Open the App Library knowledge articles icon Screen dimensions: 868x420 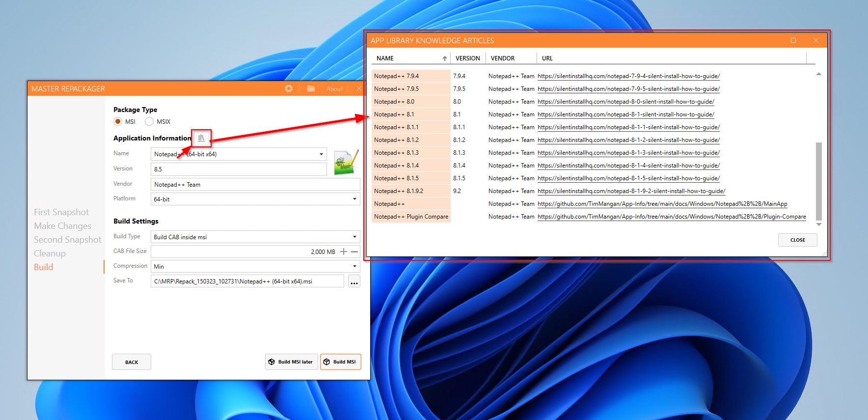point(201,138)
